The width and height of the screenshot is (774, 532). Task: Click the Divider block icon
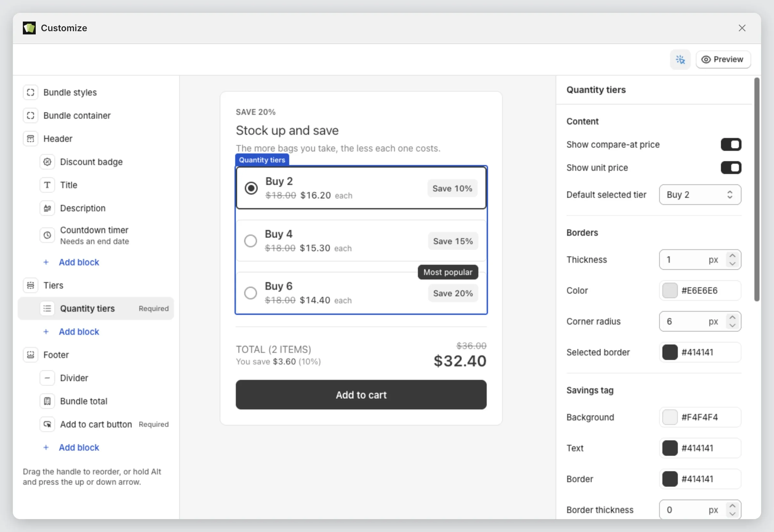(47, 378)
